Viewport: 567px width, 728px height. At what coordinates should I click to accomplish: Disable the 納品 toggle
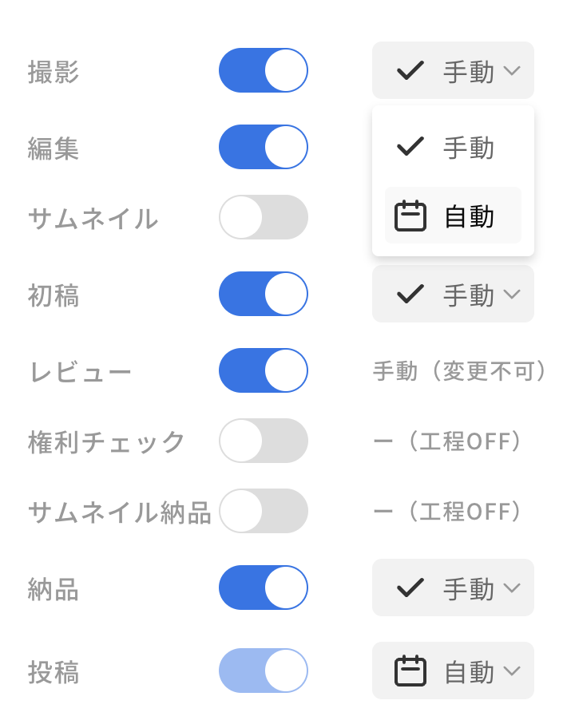(x=263, y=588)
